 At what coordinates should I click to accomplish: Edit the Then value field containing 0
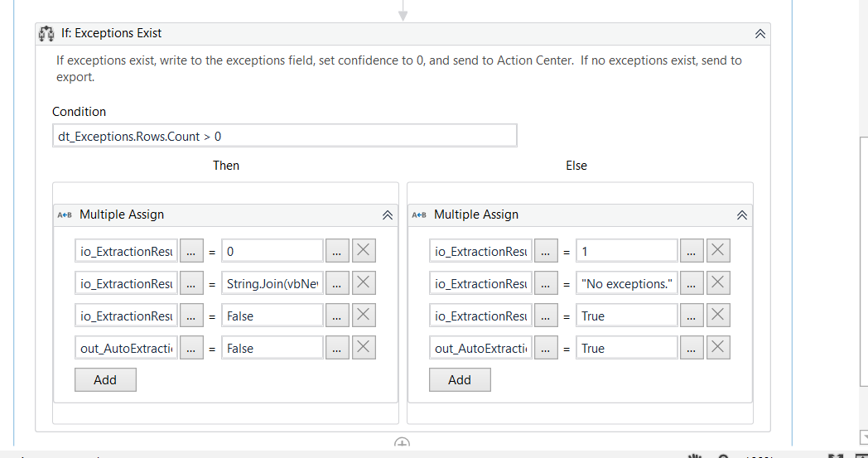point(272,251)
